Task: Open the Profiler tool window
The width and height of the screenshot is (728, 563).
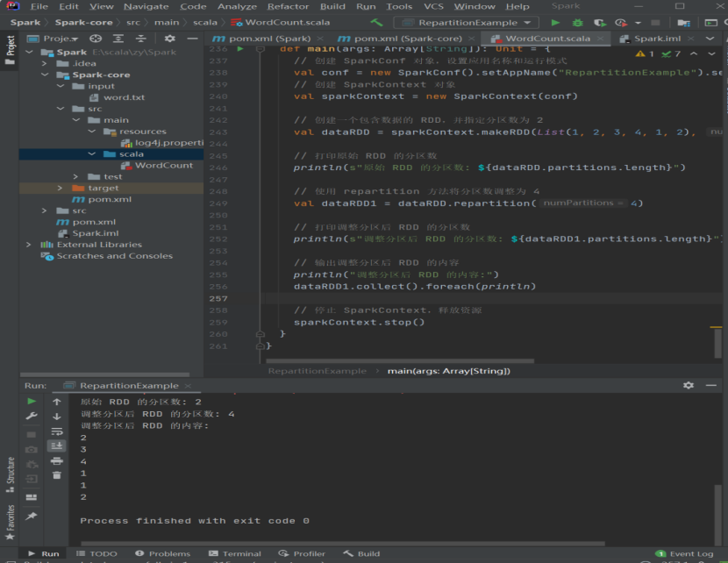Action: point(303,553)
